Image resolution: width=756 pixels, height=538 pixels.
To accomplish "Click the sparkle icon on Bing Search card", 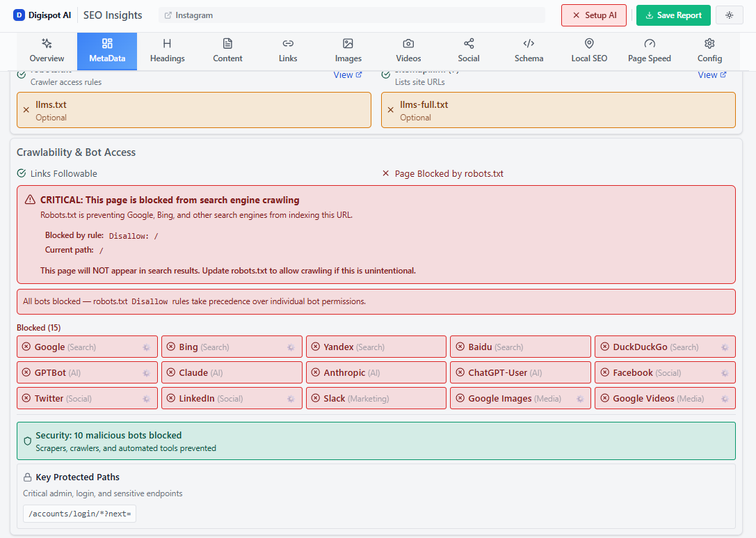I will [x=291, y=347].
